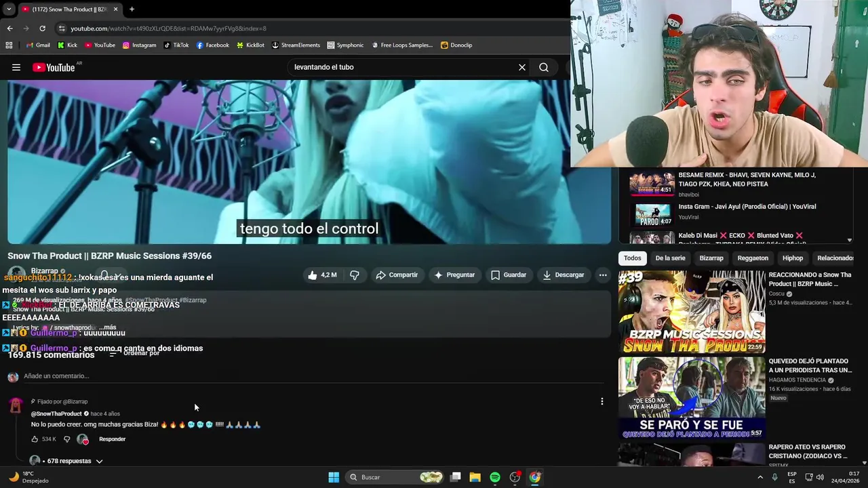
Task: Show hidden system tray icons chevron
Action: click(x=760, y=477)
